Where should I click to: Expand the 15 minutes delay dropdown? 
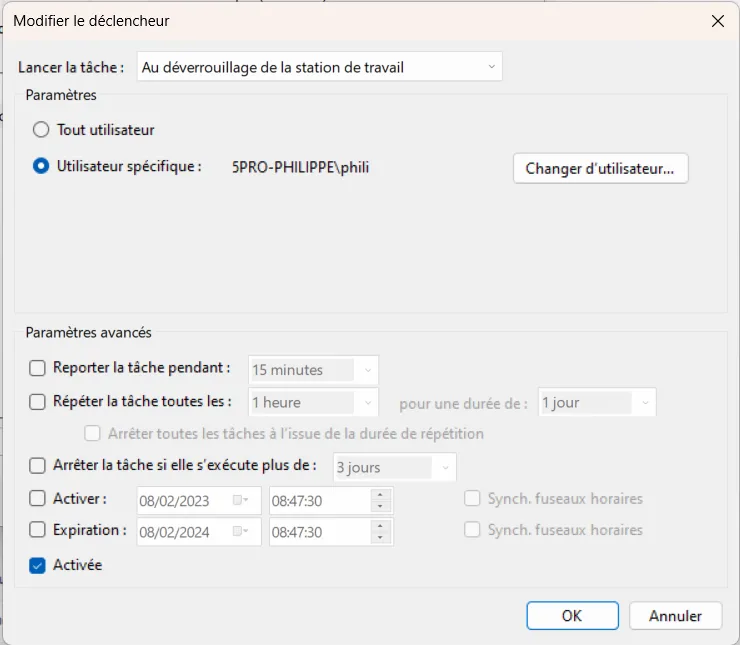coord(313,369)
